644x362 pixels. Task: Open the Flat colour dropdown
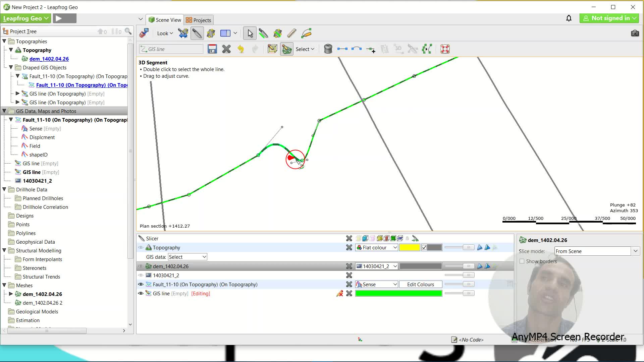coord(377,247)
